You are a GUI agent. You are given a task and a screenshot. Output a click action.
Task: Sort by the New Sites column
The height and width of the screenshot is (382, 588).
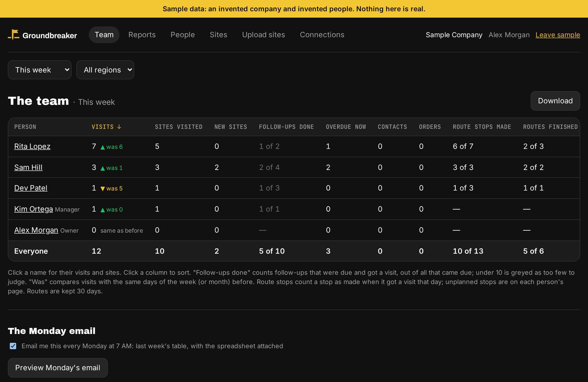pyautogui.click(x=231, y=127)
